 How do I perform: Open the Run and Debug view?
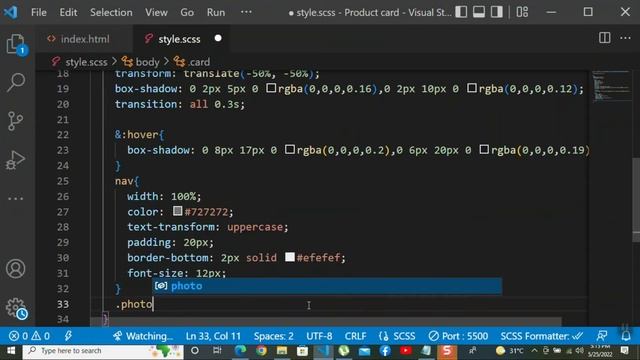point(16,160)
